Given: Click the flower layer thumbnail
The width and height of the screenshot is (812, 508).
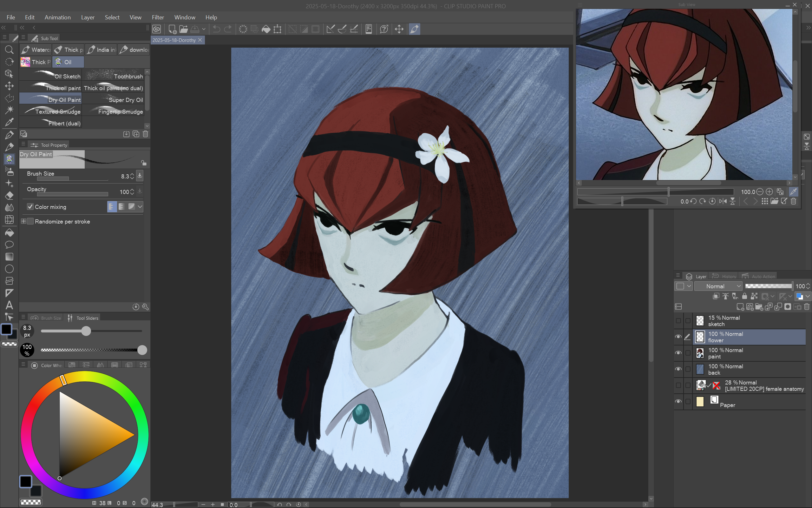Looking at the screenshot, I should pos(700,337).
